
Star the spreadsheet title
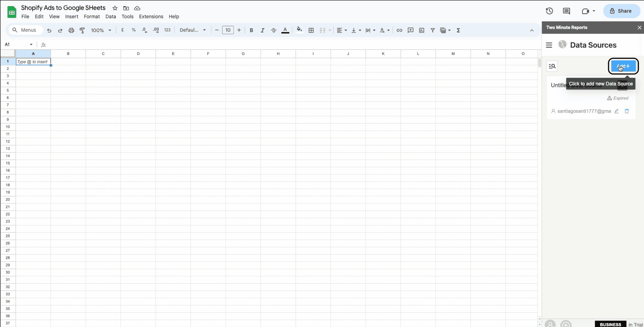click(x=115, y=8)
